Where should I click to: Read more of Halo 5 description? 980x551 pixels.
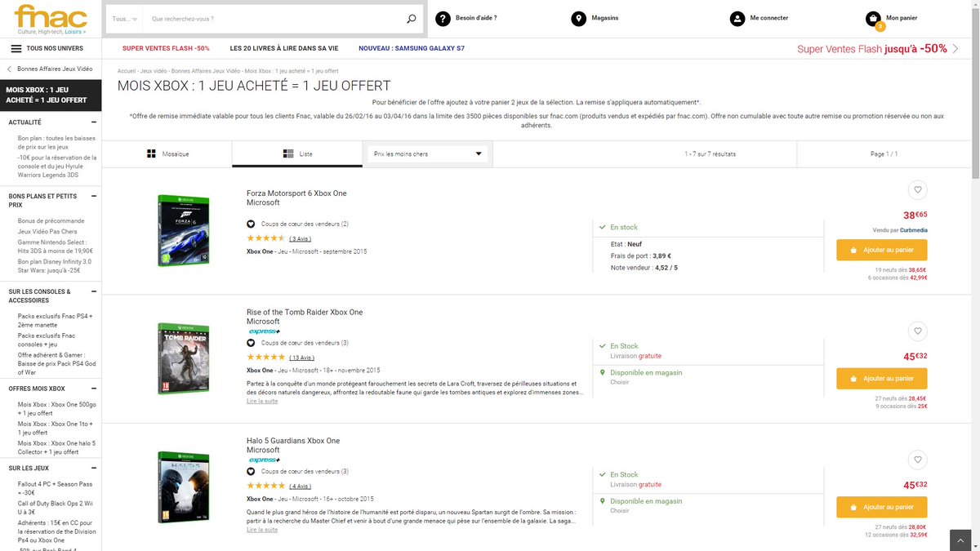pos(262,530)
